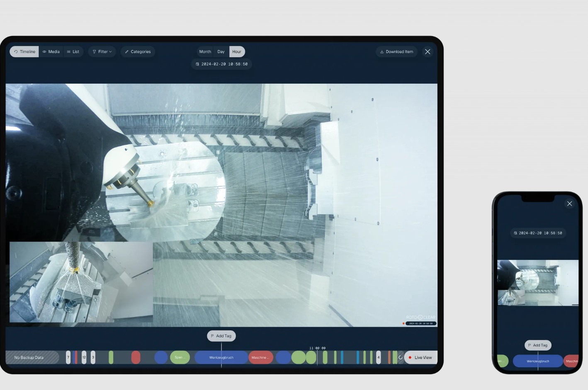Image resolution: width=588 pixels, height=390 pixels.
Task: Click the picture-in-picture camera thumbnail
Action: (81, 282)
